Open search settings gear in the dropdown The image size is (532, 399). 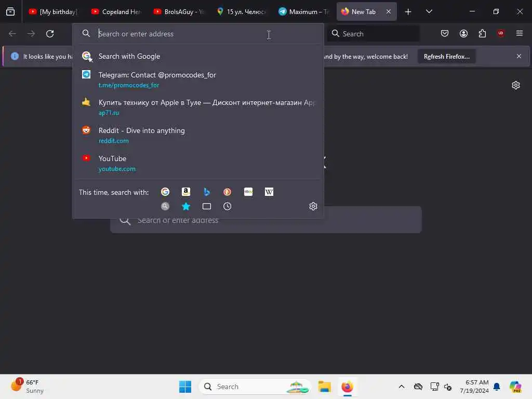pos(313,206)
